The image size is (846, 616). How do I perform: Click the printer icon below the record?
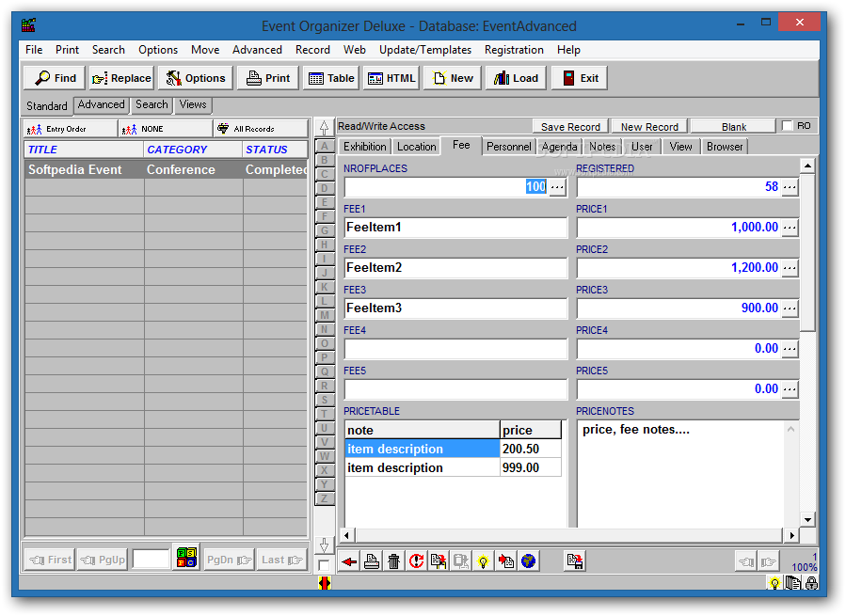point(371,561)
